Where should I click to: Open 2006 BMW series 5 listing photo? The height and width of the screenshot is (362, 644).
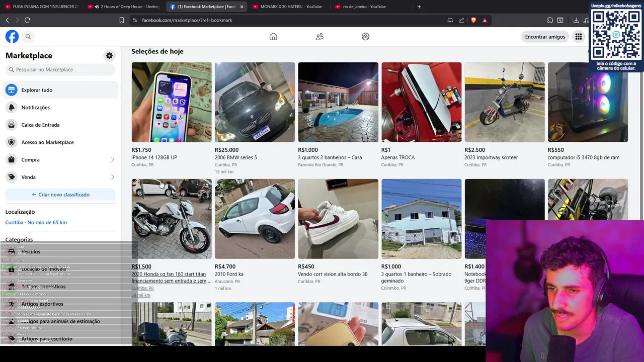click(255, 102)
